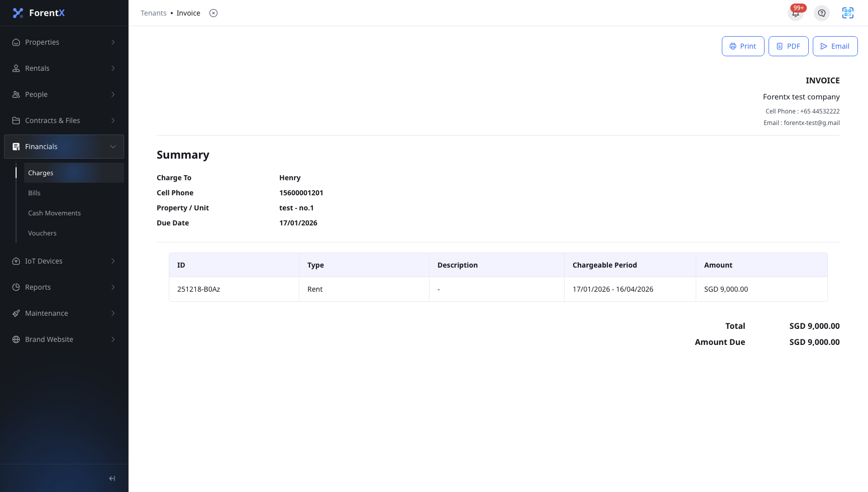Select the Charges submenu item
Screen dimensions: 868x492
74,173
